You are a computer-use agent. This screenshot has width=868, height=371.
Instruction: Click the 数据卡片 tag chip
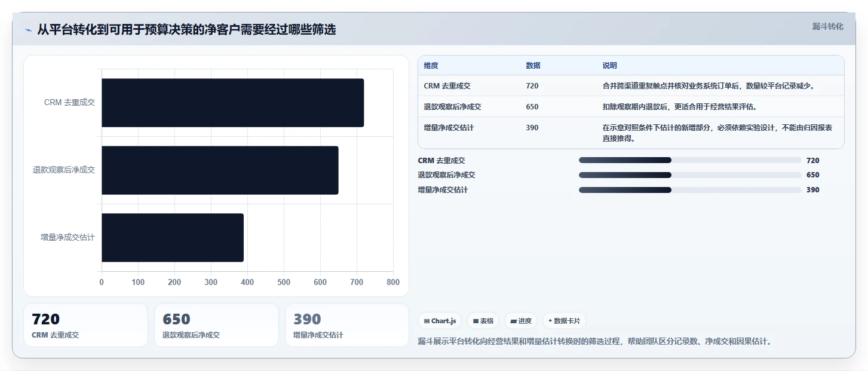point(565,321)
